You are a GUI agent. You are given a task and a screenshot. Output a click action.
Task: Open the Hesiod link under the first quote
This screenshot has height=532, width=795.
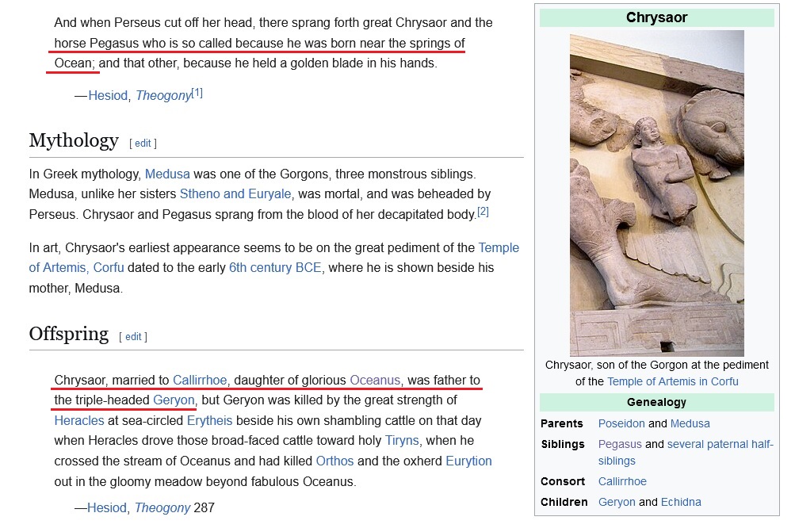tap(108, 95)
